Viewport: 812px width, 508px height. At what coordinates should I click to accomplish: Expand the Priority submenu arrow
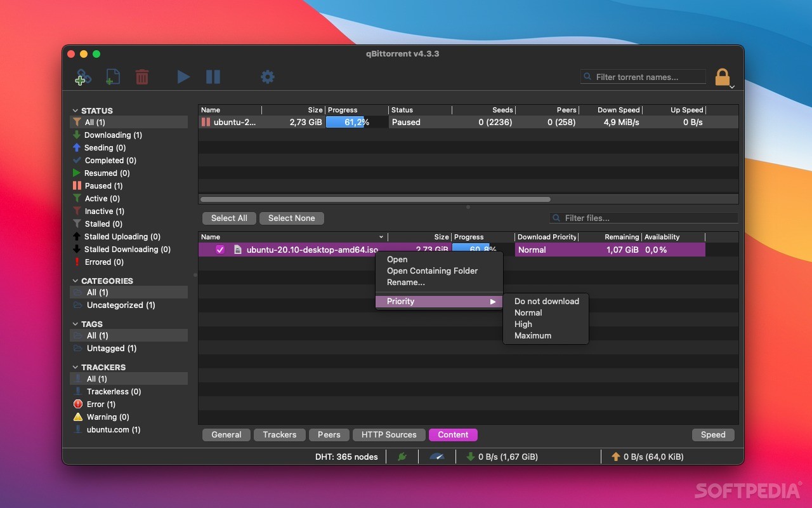(493, 301)
